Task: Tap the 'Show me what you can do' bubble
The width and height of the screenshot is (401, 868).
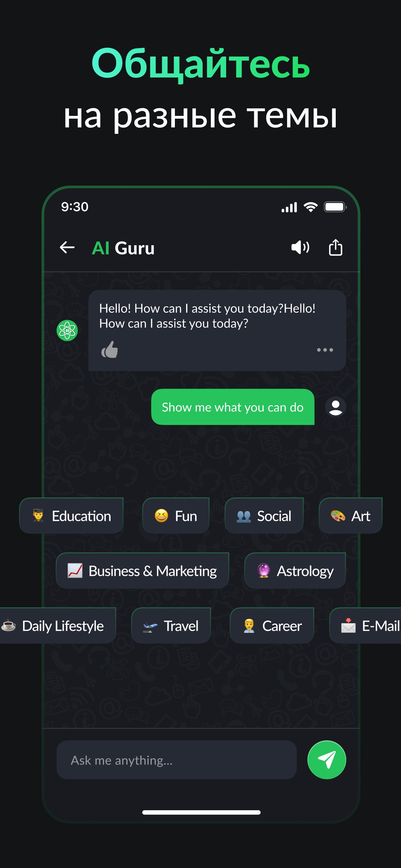Action: pyautogui.click(x=233, y=407)
